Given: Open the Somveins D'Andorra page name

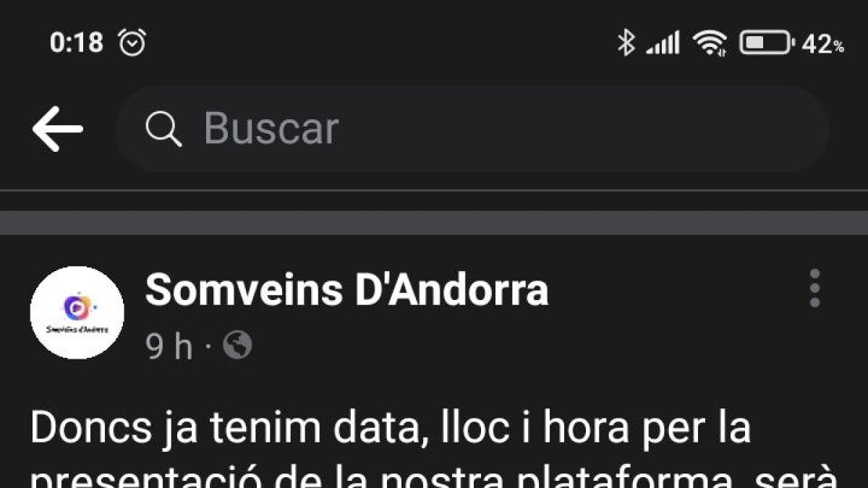Looking at the screenshot, I should tap(346, 291).
